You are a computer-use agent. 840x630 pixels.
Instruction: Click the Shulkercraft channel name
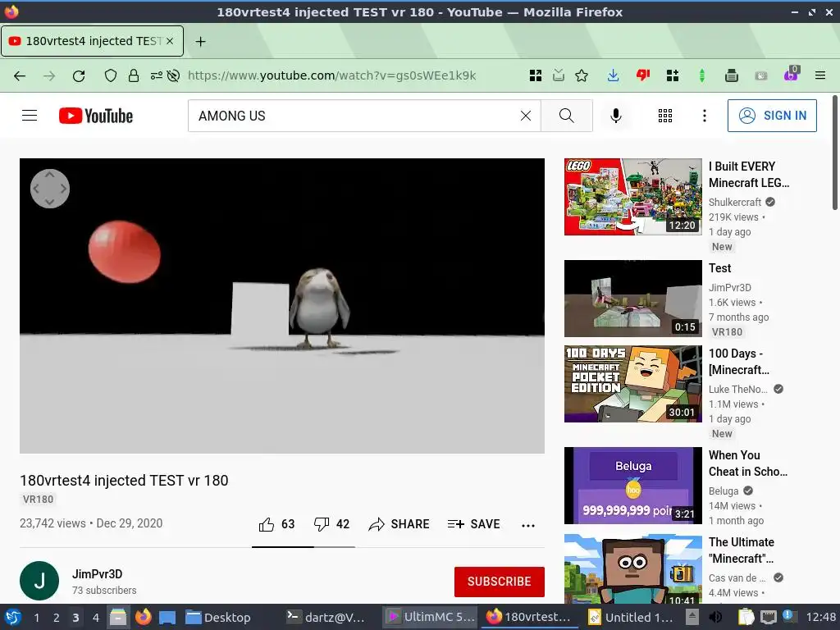click(734, 202)
